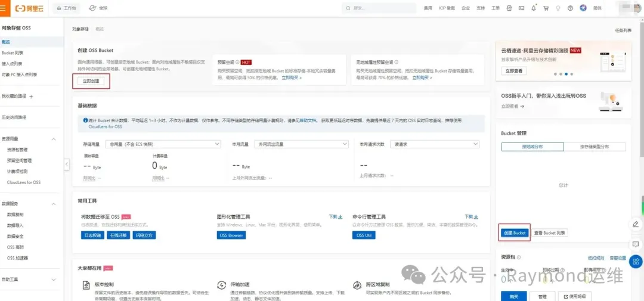This screenshot has height=301, width=644.
Task: Open the 支持 top menu
Action: tap(481, 8)
